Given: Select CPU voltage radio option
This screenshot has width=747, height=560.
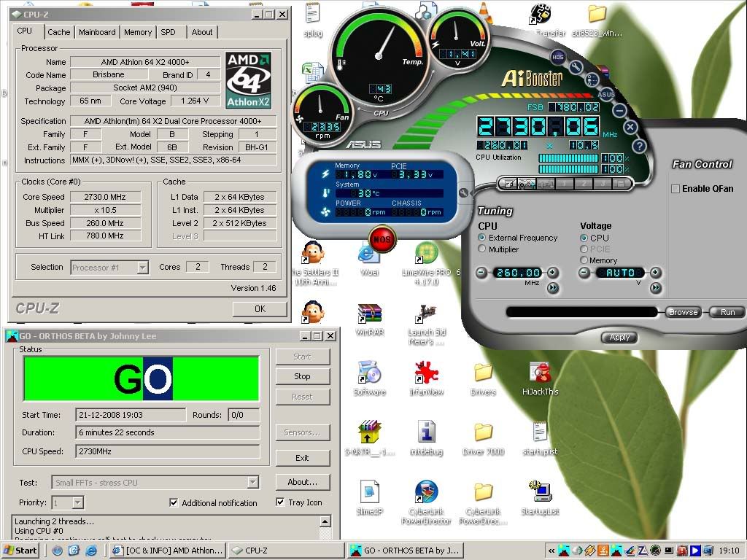Looking at the screenshot, I should click(x=584, y=238).
